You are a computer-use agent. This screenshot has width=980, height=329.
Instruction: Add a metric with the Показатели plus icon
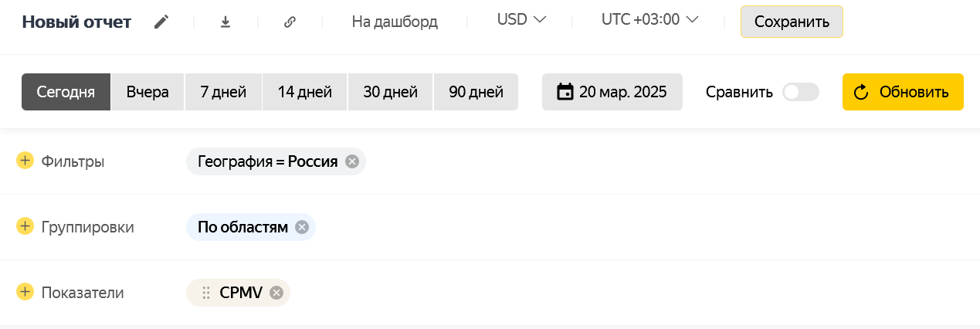coord(25,292)
